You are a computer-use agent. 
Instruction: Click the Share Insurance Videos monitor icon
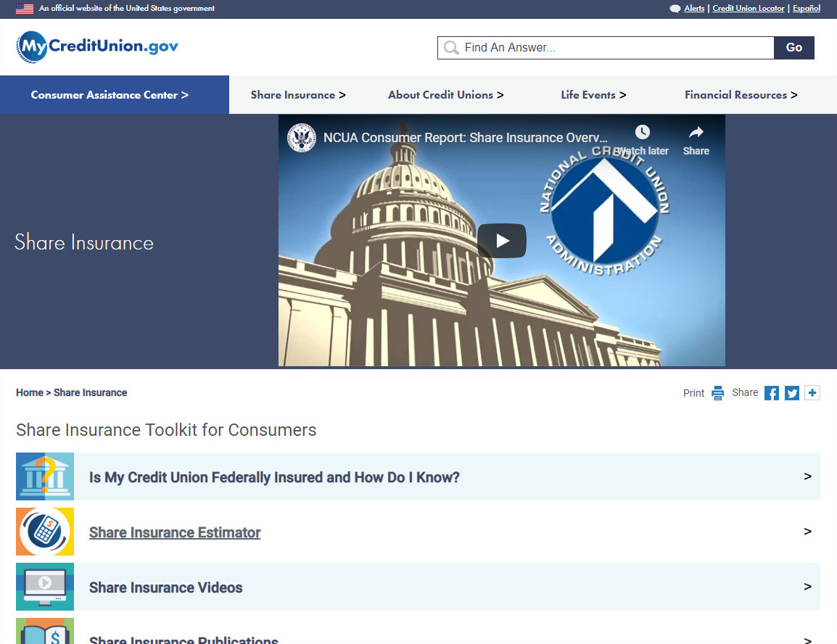(x=45, y=587)
